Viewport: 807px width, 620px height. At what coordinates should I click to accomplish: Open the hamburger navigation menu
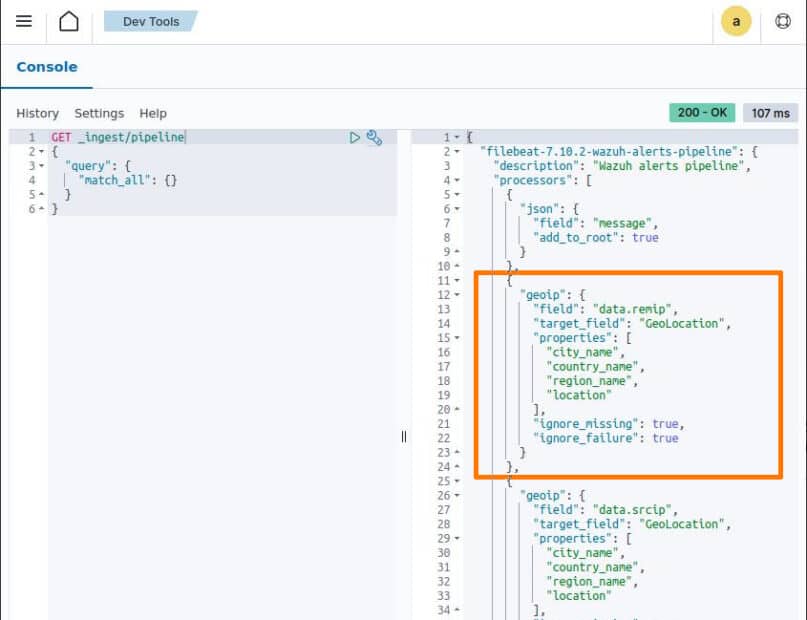(x=24, y=21)
